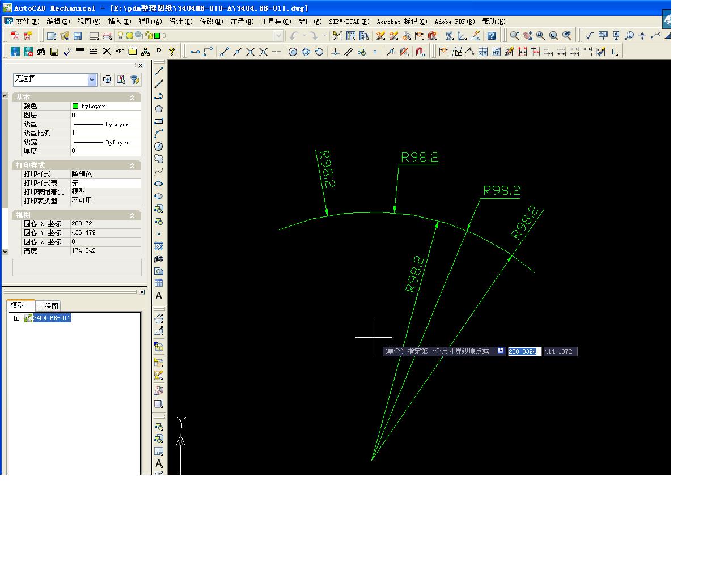Image resolution: width=728 pixels, height=566 pixels.
Task: Click the H7 fit tolerance icon
Action: [x=496, y=52]
